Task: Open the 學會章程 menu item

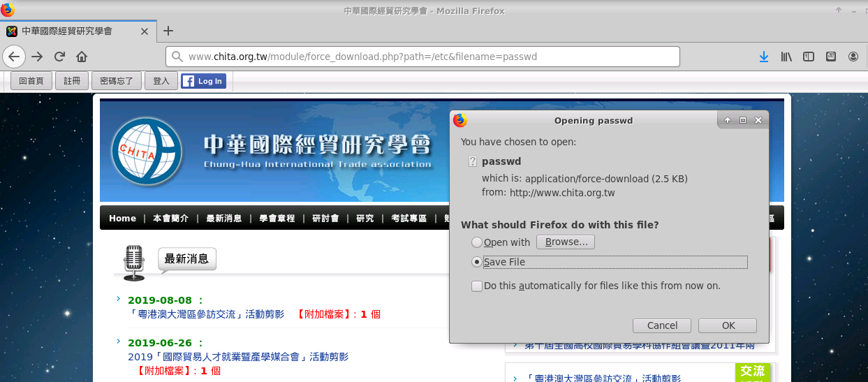Action: pos(277,219)
